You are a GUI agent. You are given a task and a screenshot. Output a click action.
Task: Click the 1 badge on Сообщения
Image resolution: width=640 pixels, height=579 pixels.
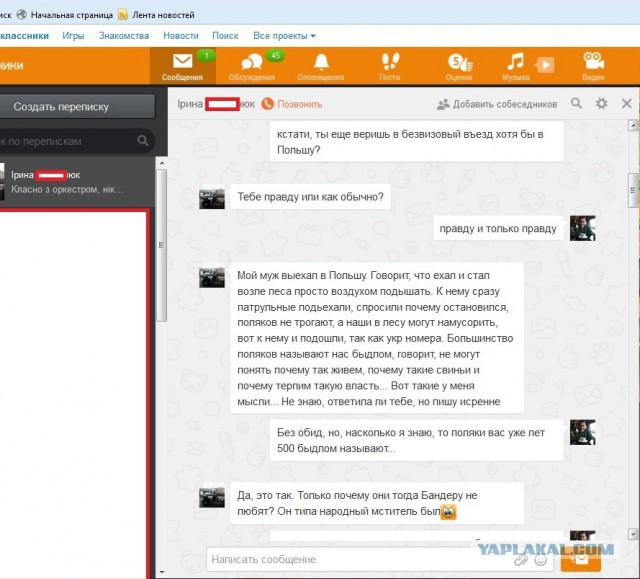(x=206, y=56)
